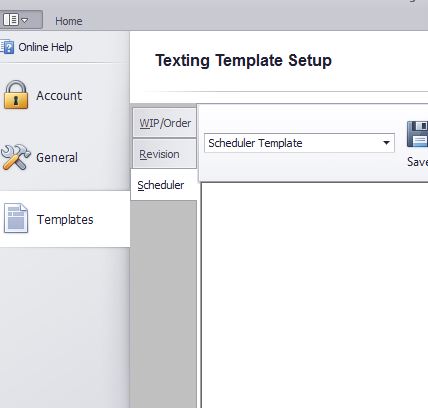
Task: Click the Online Help book icon
Action: pyautogui.click(x=7, y=47)
